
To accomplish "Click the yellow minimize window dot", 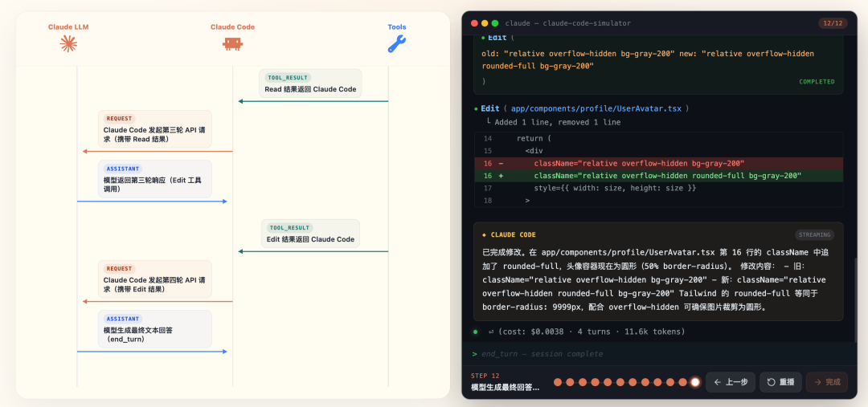I will (x=485, y=23).
